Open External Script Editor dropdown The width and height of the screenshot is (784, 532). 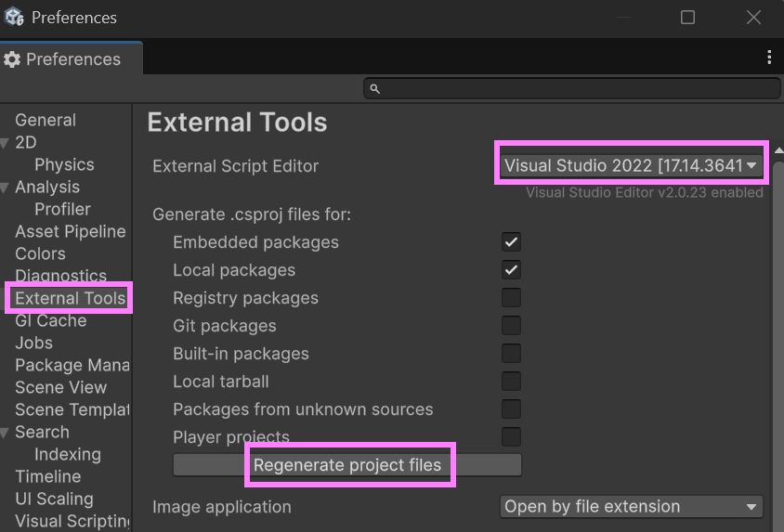(631, 165)
